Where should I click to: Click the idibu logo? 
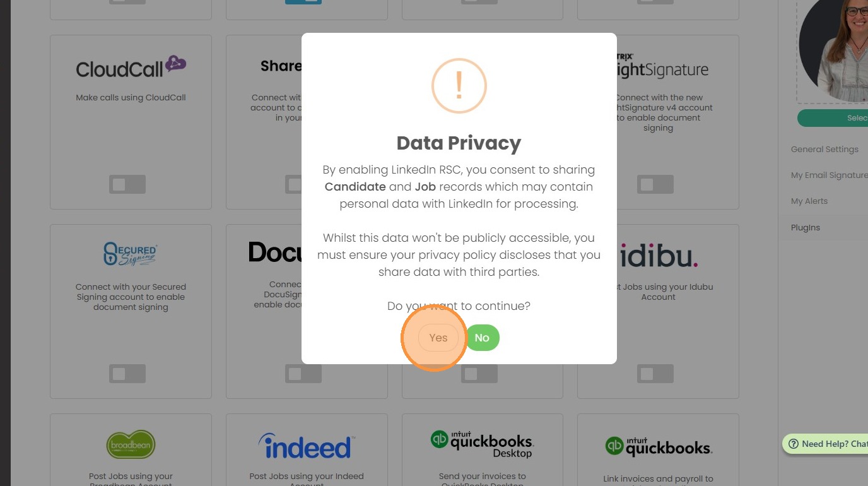[659, 256]
